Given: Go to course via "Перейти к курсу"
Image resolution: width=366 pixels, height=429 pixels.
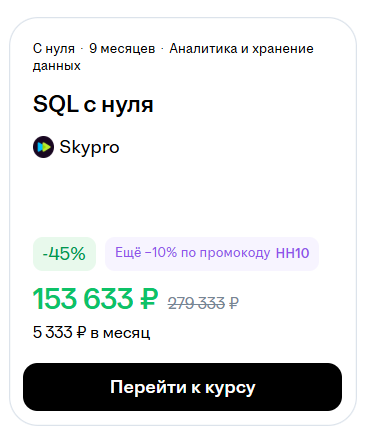Looking at the screenshot, I should [183, 387].
